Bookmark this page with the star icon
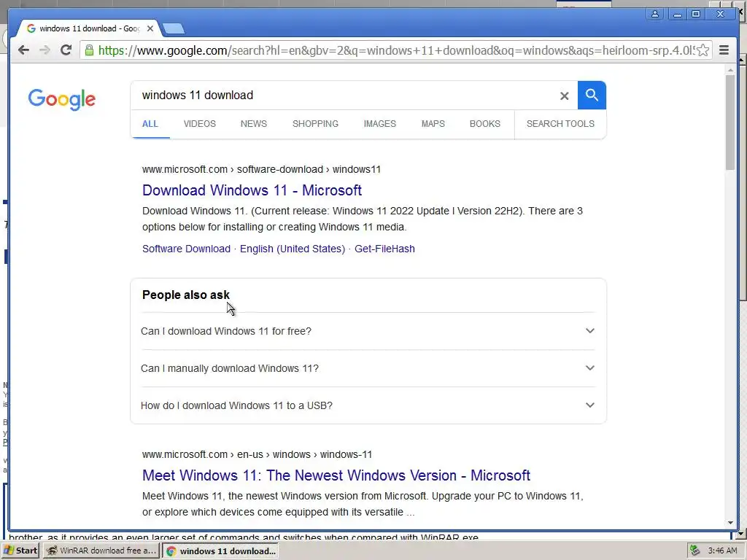 tap(703, 50)
